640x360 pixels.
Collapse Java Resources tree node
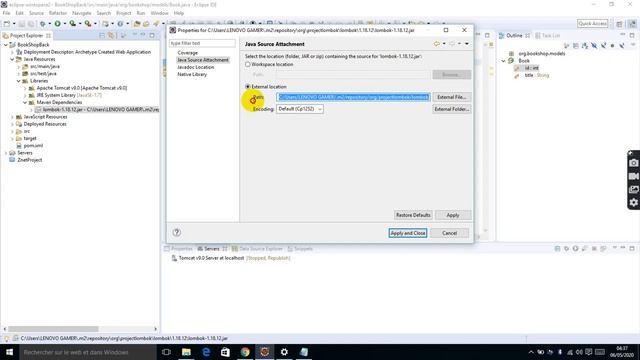coord(12,60)
